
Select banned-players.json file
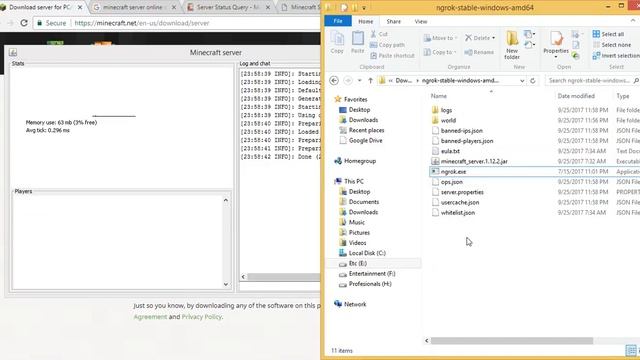[467, 141]
